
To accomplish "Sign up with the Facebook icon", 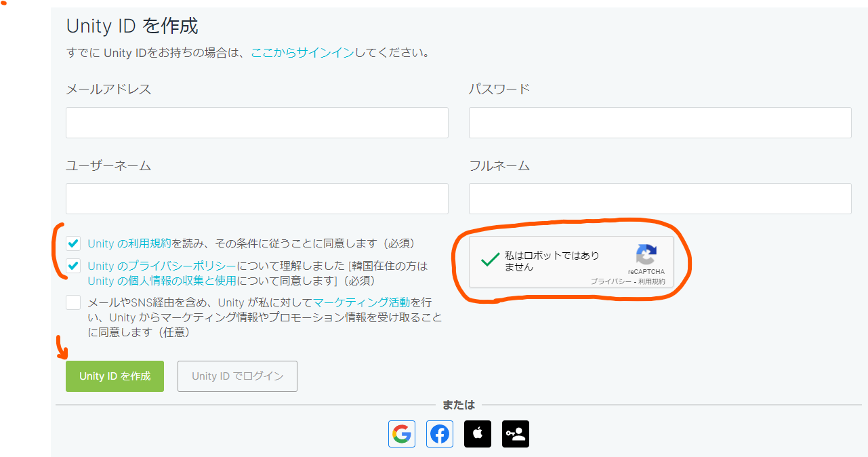I will click(440, 434).
